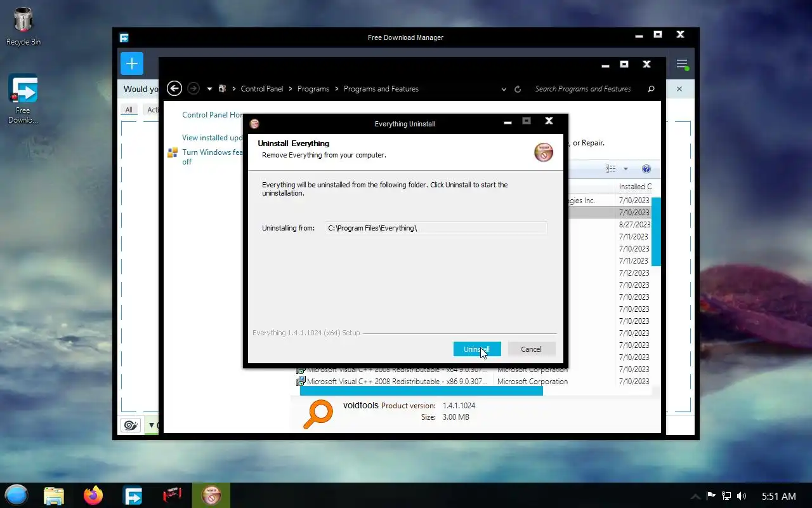Screen dimensions: 812x508
Task: Select the Visual C++ 2008 Redistributable x86 row
Action: 473,382
